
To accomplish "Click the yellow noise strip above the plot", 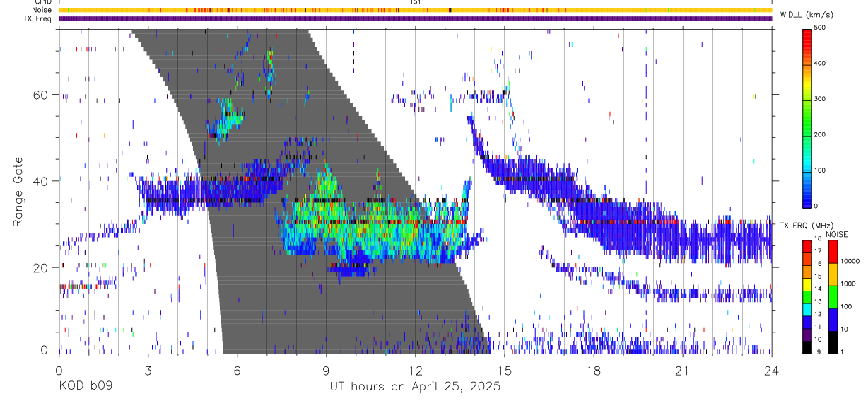I will (416, 10).
